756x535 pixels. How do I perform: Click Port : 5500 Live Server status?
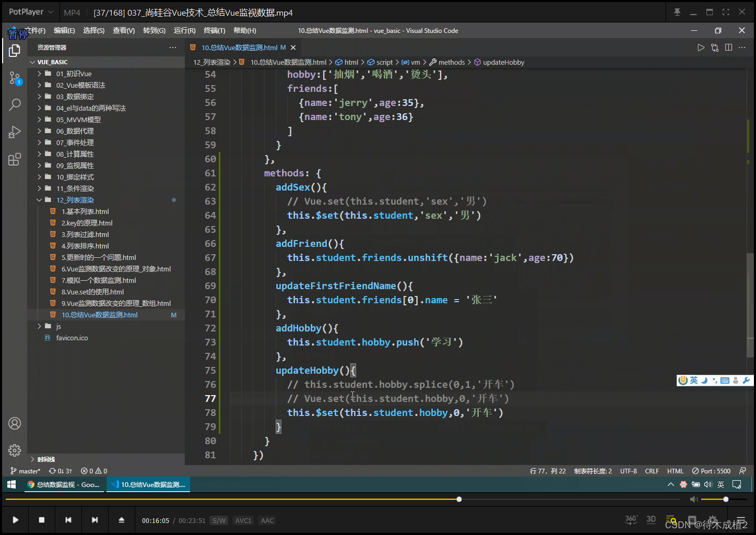click(x=711, y=471)
